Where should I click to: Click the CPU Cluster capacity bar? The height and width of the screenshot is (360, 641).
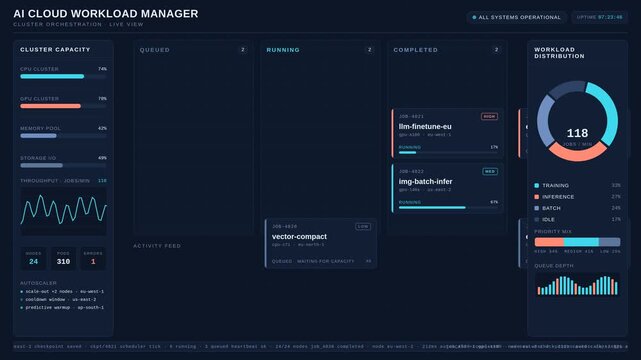pyautogui.click(x=63, y=76)
